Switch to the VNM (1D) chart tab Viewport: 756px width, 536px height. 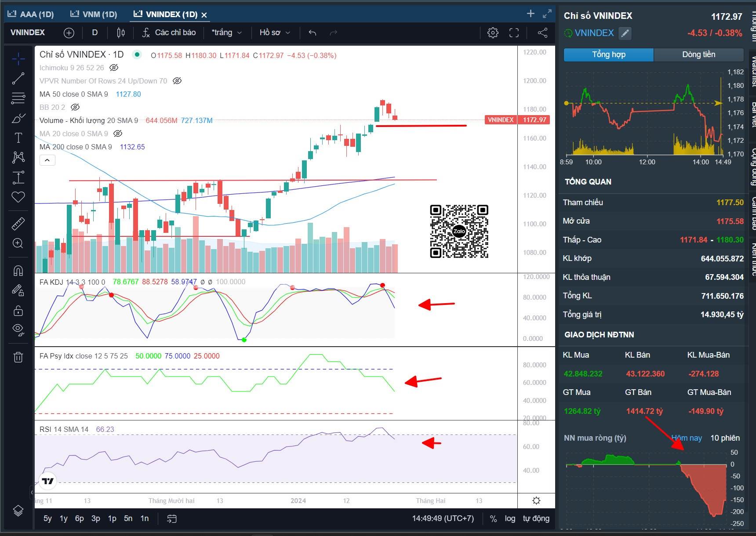click(94, 14)
